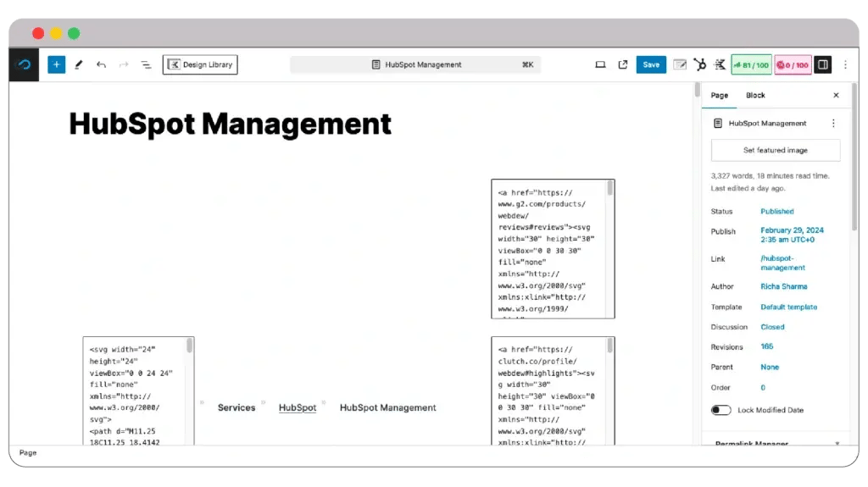Open page in new tab icon

[x=623, y=64]
